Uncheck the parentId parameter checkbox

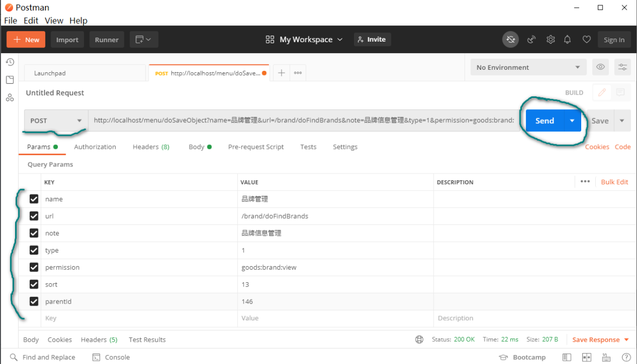(x=34, y=301)
